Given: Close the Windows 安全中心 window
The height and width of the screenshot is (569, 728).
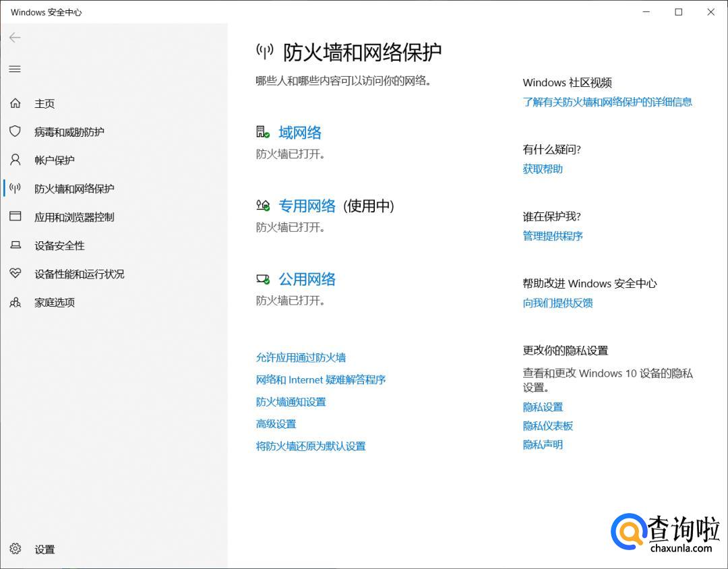Looking at the screenshot, I should (x=710, y=12).
